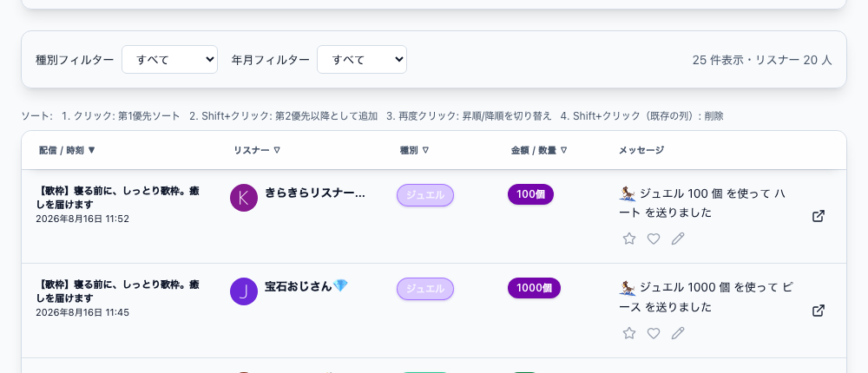Click stream title above the 11:45 timestamp

click(x=118, y=291)
